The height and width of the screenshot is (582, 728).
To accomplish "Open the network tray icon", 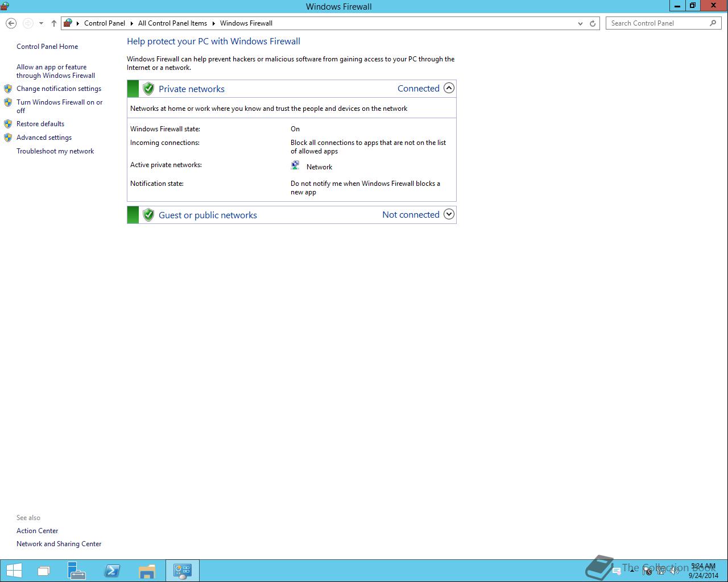I will [x=660, y=571].
